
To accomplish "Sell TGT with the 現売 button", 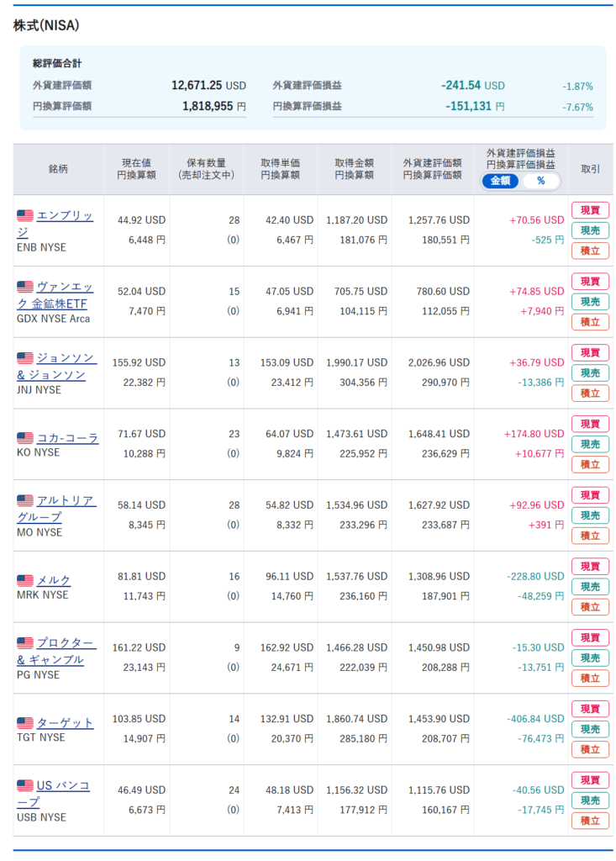I will (590, 729).
